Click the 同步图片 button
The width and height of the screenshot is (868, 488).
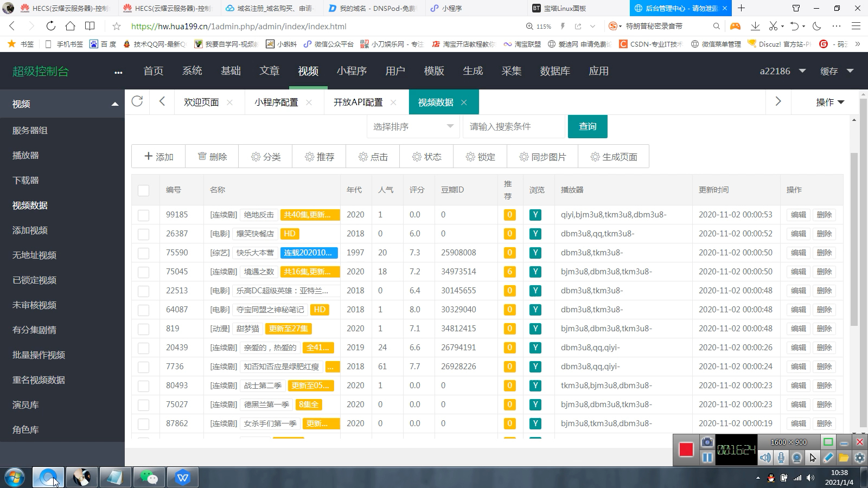(x=542, y=157)
